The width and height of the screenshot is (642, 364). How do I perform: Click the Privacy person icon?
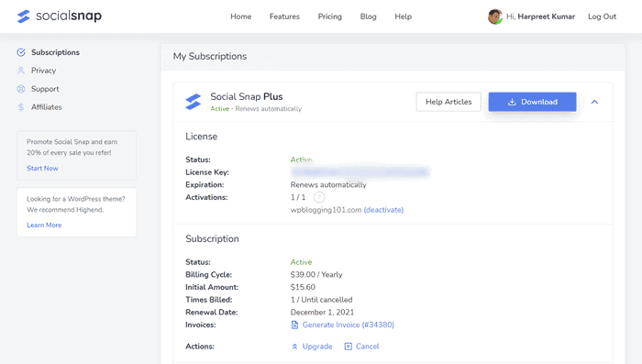tap(21, 71)
